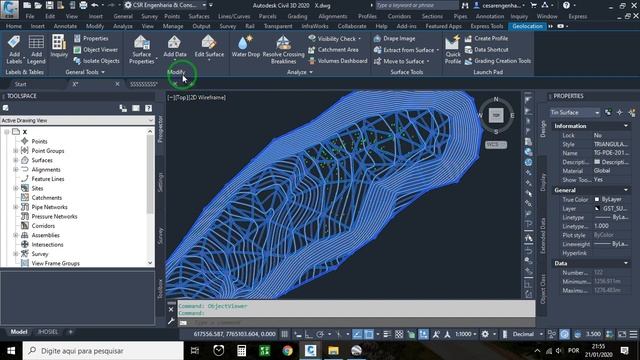Viewport: 640px width, 360px height.
Task: Expand the Point Groups tree node
Action: coord(16,151)
